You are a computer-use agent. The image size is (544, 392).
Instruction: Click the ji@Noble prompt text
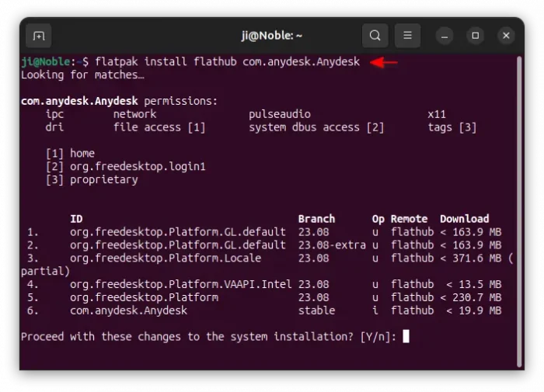[46, 61]
